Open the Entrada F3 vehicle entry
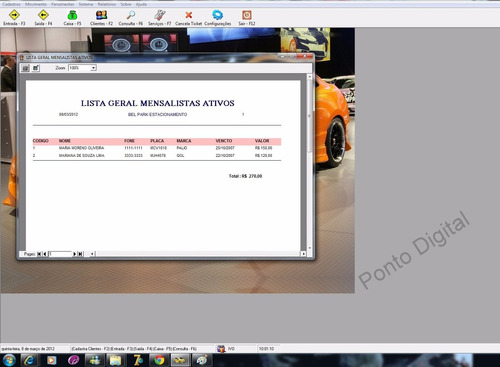Image resolution: width=500 pixels, height=367 pixels. click(x=14, y=18)
